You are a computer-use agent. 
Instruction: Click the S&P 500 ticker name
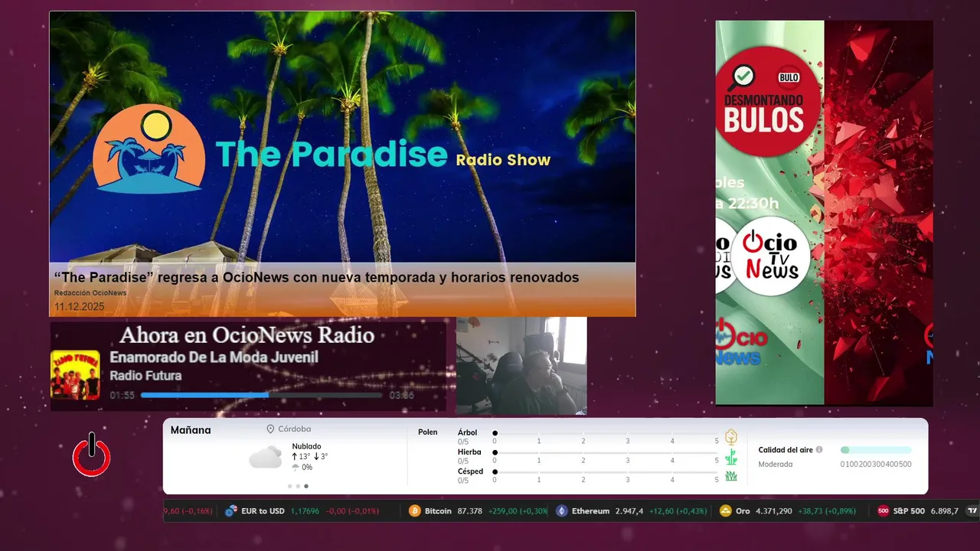pos(909,511)
